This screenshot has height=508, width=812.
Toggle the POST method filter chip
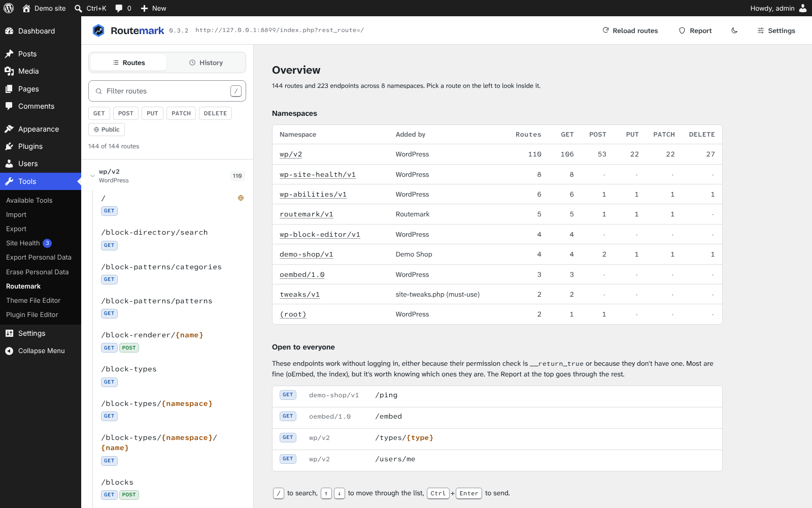(126, 113)
